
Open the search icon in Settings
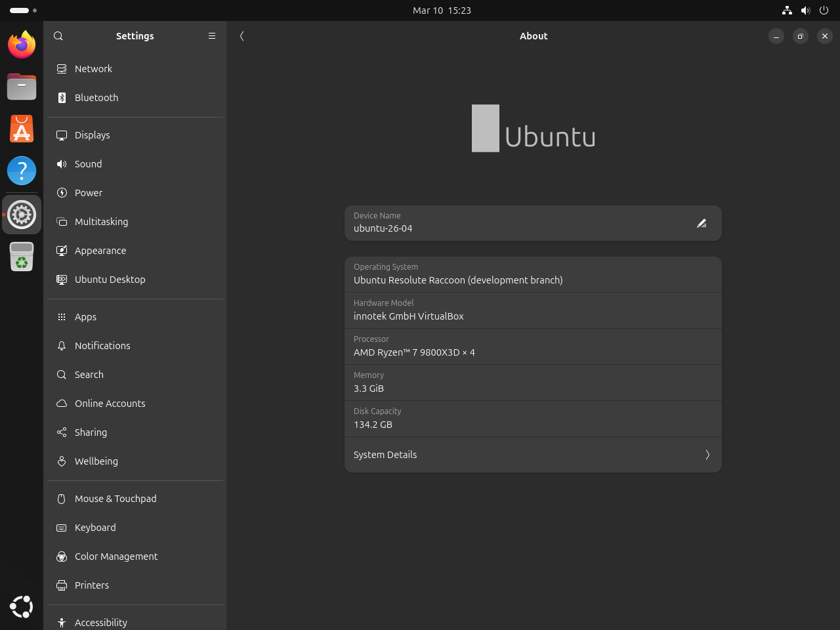pos(58,35)
